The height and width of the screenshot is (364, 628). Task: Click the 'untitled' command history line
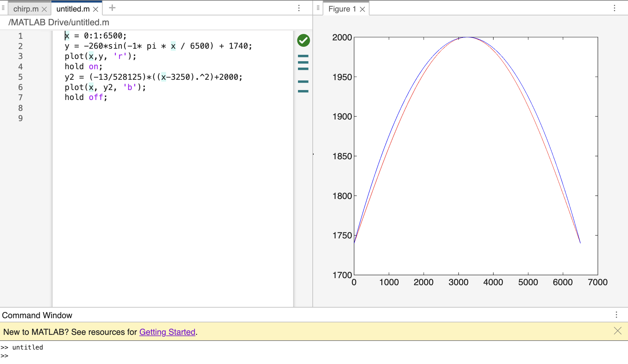tap(28, 347)
